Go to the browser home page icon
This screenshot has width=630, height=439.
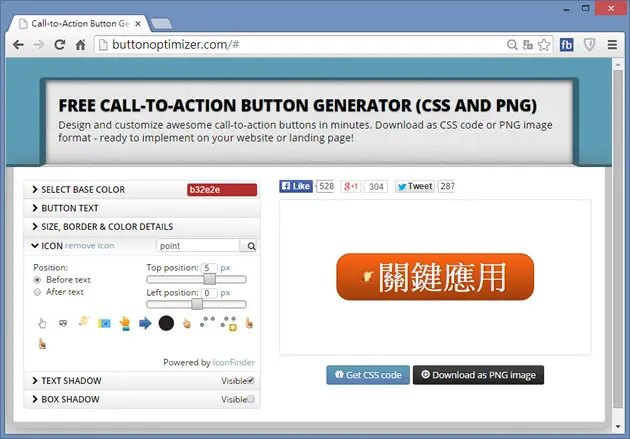click(x=80, y=45)
